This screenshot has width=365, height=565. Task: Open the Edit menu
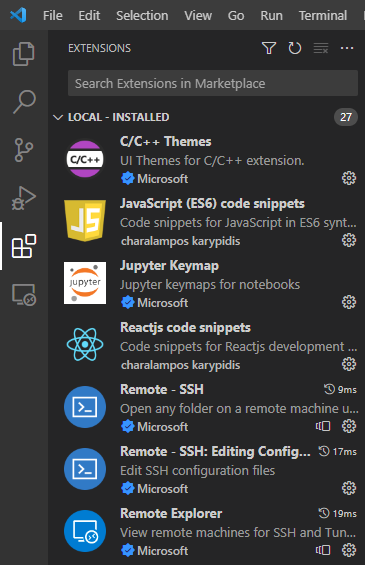[89, 15]
